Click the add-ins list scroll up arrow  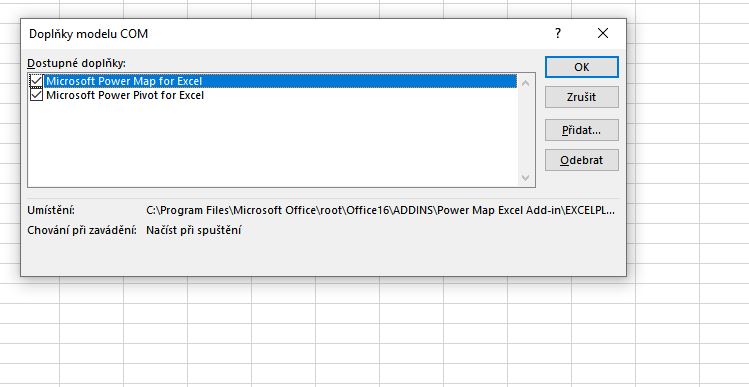click(525, 83)
